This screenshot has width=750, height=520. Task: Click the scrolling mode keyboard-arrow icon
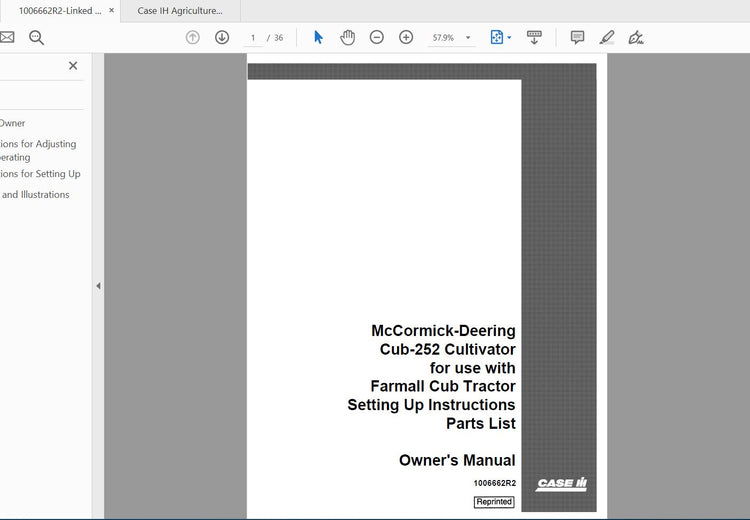click(x=534, y=37)
